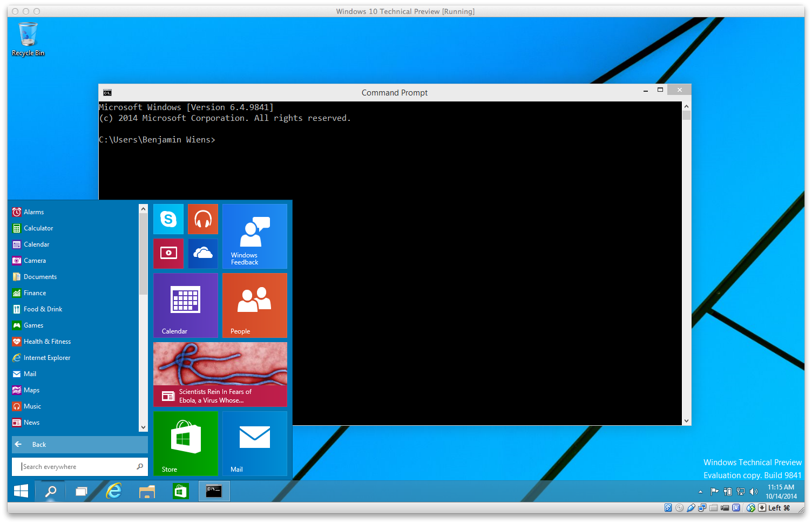Select Calculator from the apps list
The image size is (812, 524).
[38, 228]
